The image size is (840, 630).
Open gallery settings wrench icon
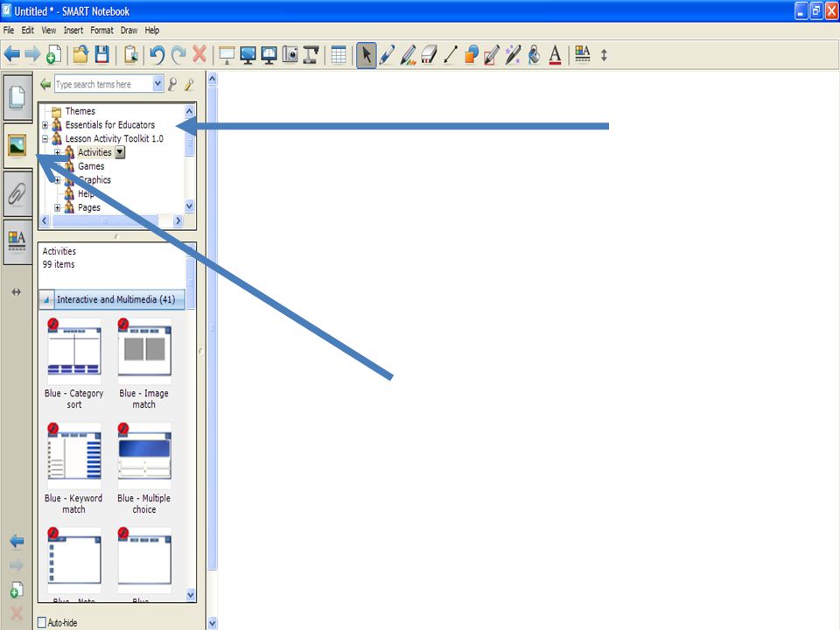(189, 84)
